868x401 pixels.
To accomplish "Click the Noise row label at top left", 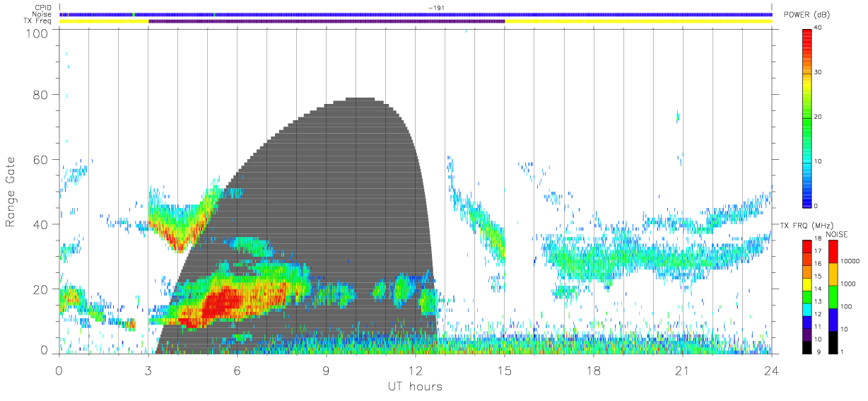I will pos(42,14).
